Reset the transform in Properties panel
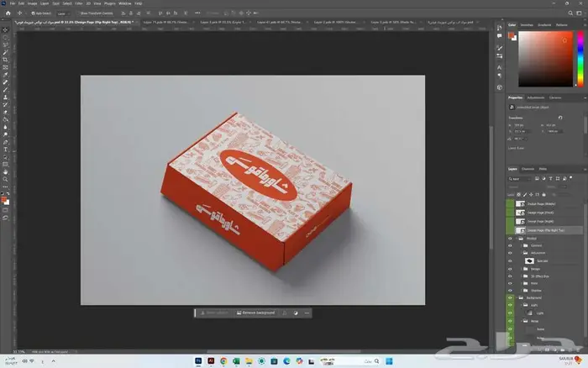Image resolution: width=588 pixels, height=368 pixels. click(560, 118)
